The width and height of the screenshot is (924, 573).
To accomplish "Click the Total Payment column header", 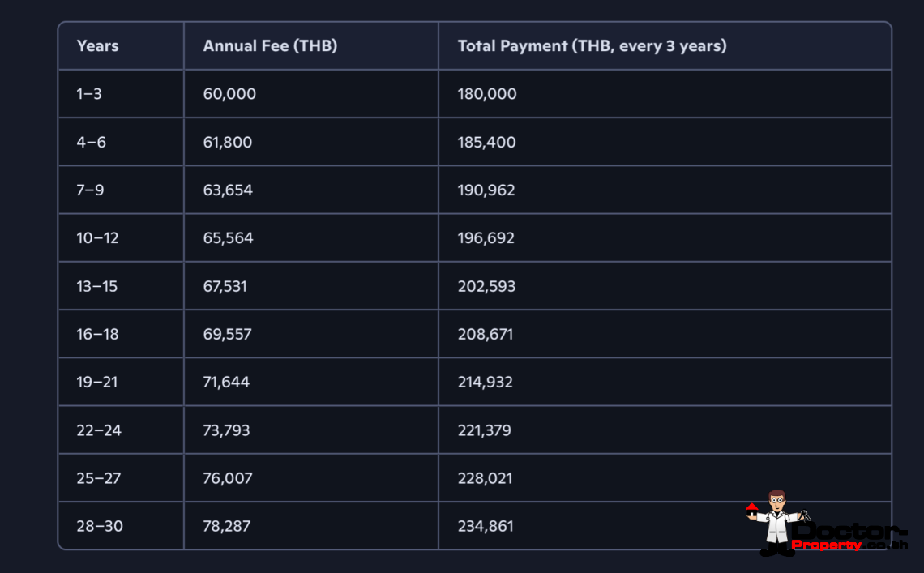I will pos(592,46).
